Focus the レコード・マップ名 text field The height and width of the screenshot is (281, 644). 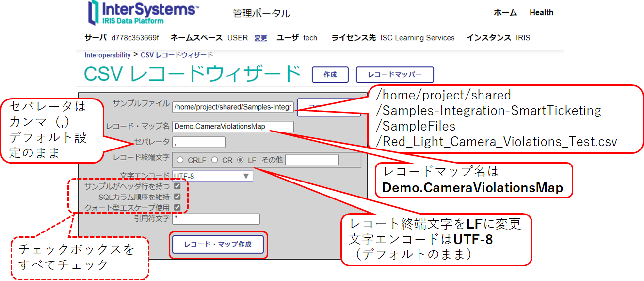pyautogui.click(x=233, y=127)
